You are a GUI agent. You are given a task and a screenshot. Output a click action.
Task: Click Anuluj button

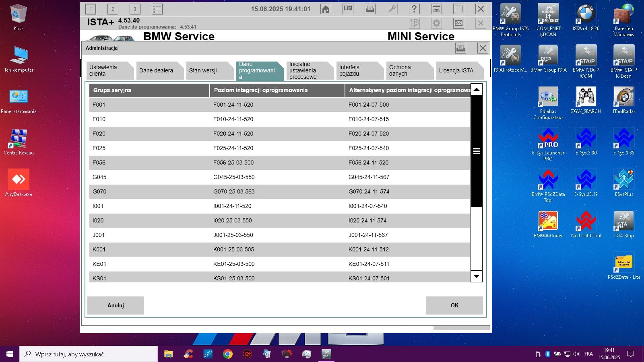pos(116,305)
